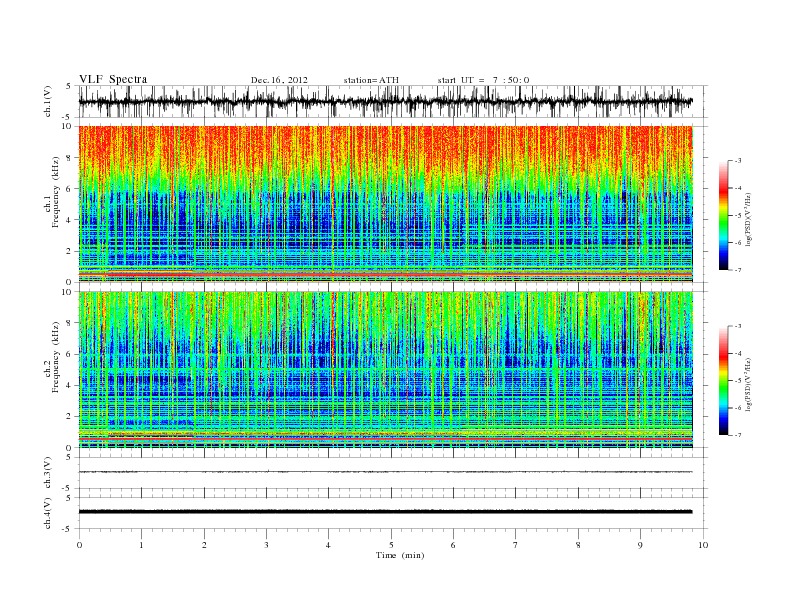Click the "-5" tick on ch.4(V) axis
Viewport: 792px width, 612px height.
point(68,529)
